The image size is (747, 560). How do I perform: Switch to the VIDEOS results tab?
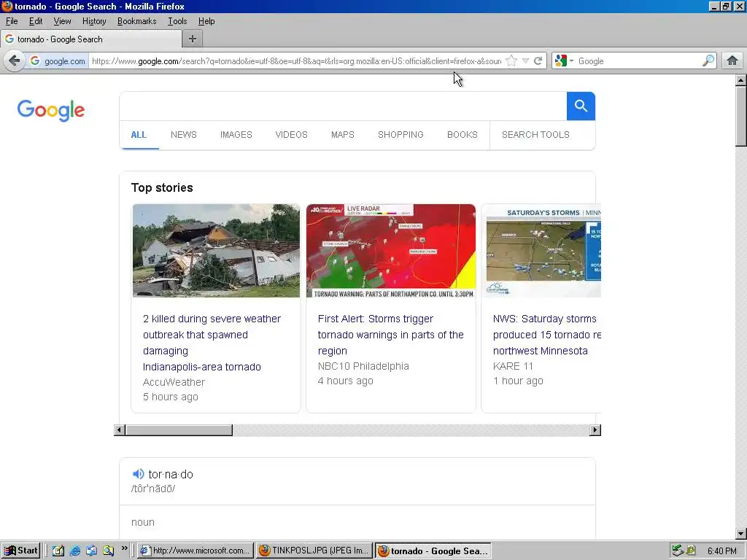pos(291,135)
